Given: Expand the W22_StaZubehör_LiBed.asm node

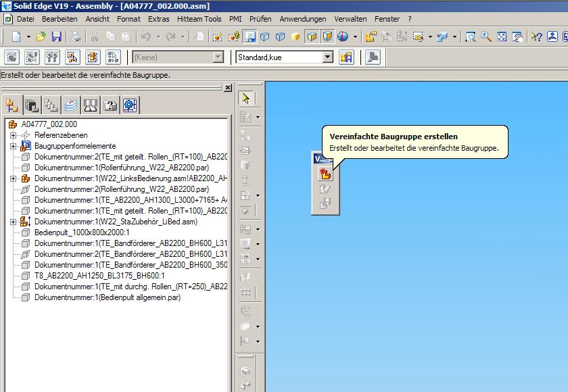Looking at the screenshot, I should point(13,222).
